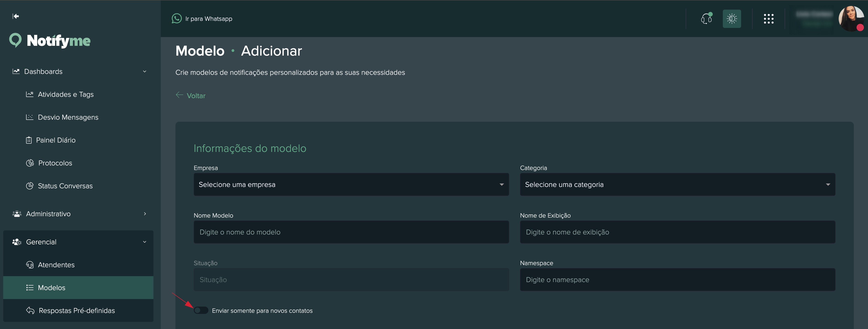868x329 pixels.
Task: Open the Empresa dropdown
Action: pos(351,185)
